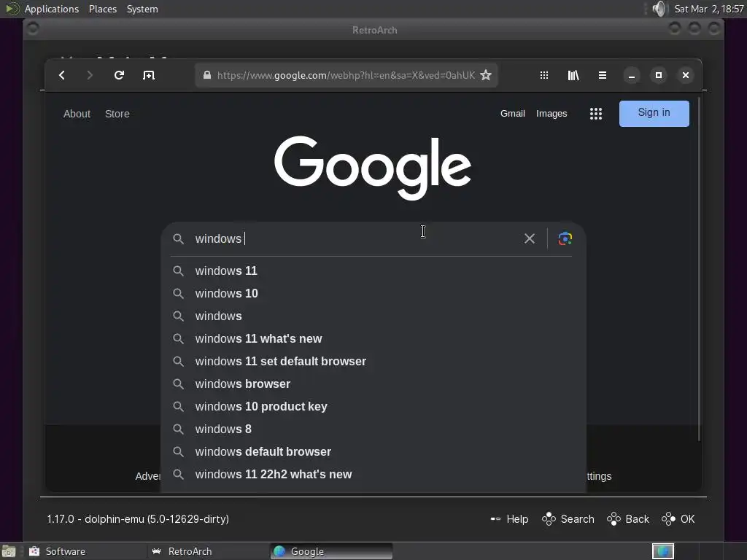Click the Sign in button
This screenshot has width=747, height=560.
tap(654, 113)
